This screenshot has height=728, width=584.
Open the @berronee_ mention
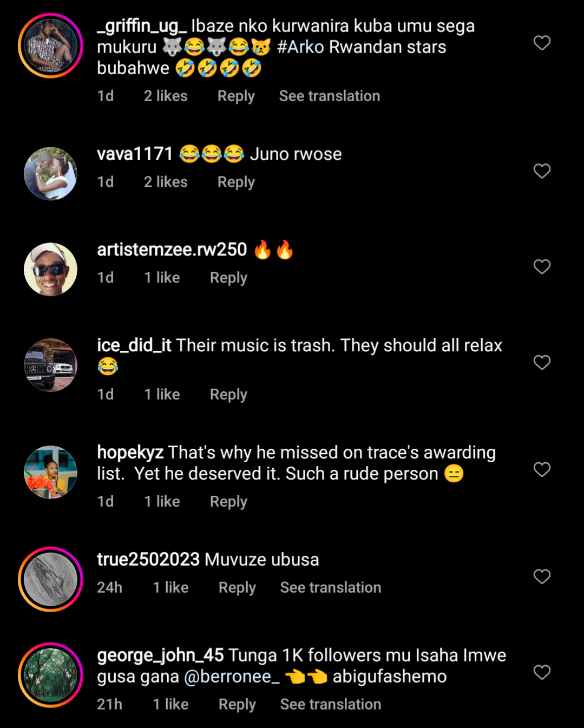point(232,677)
